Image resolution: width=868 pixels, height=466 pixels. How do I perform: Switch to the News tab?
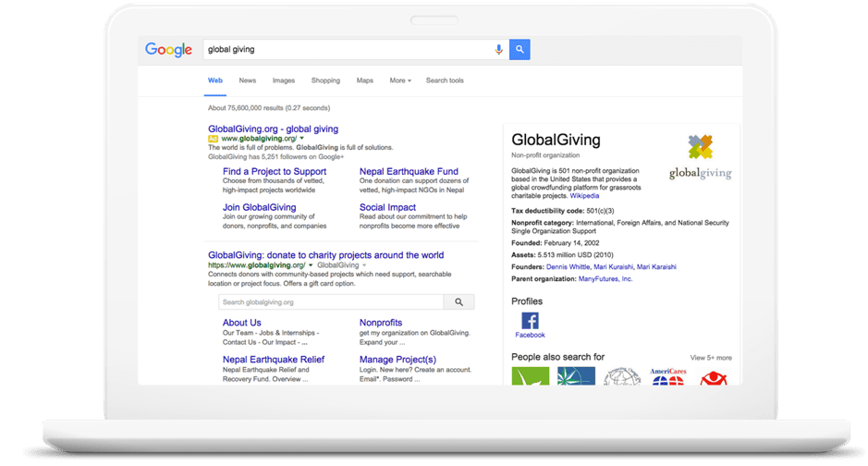pos(248,80)
